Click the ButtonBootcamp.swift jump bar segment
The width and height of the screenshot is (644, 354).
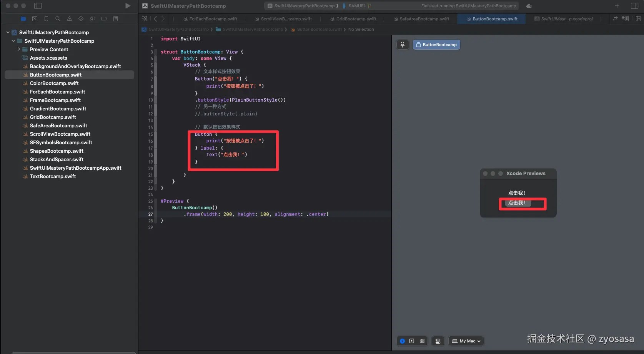tap(316, 29)
